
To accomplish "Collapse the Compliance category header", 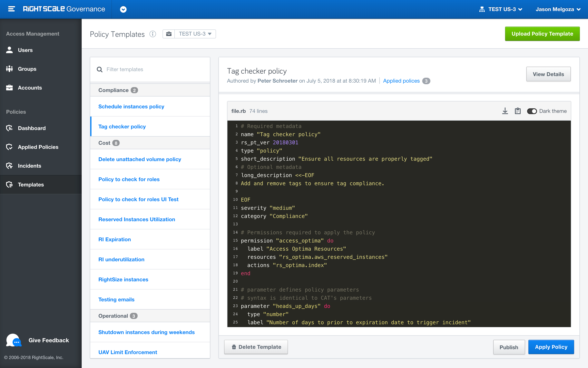I will (x=150, y=90).
